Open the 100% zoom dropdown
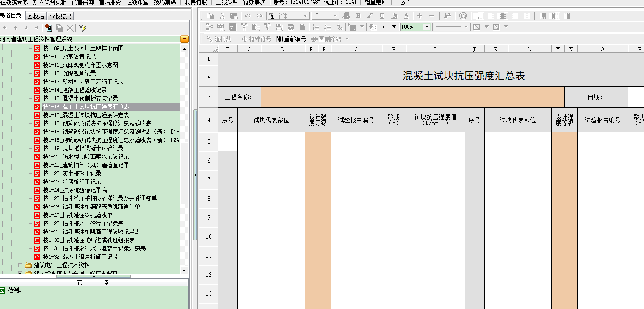This screenshot has height=309, width=644. pos(427,27)
